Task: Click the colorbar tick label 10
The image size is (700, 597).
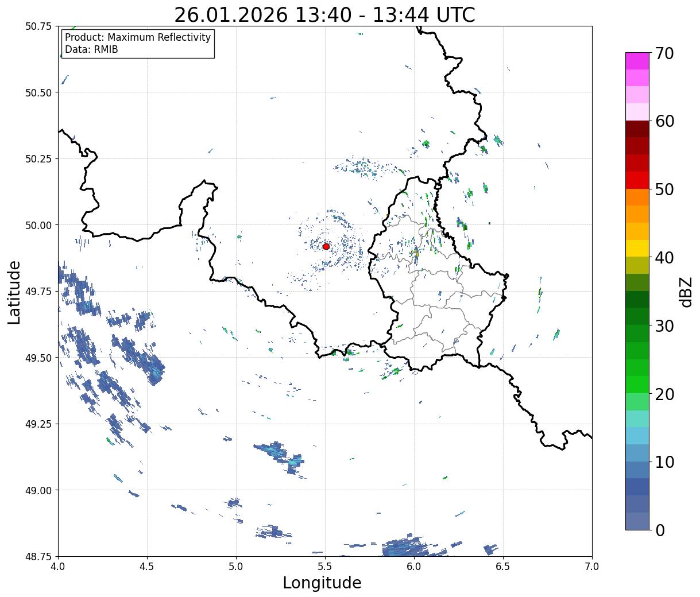Action: pos(664,462)
